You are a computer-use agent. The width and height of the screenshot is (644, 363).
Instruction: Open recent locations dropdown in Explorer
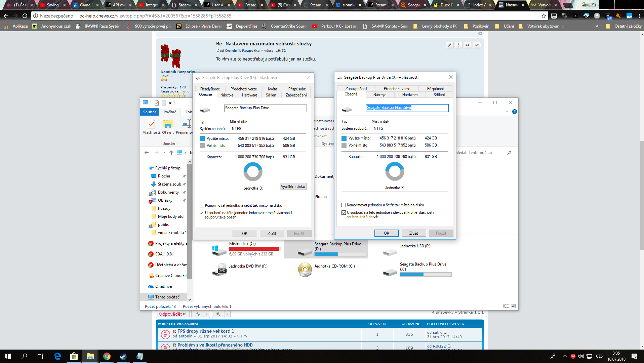(164, 153)
